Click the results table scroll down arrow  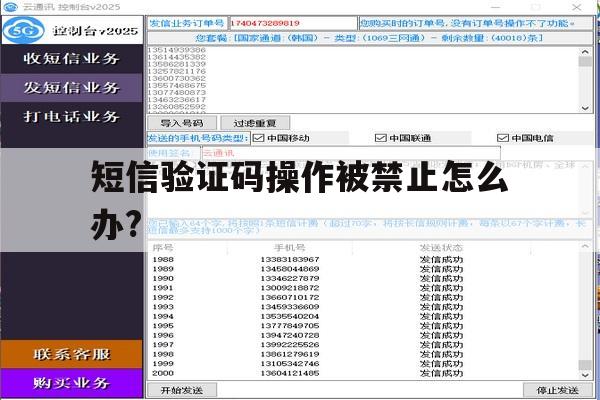585,375
